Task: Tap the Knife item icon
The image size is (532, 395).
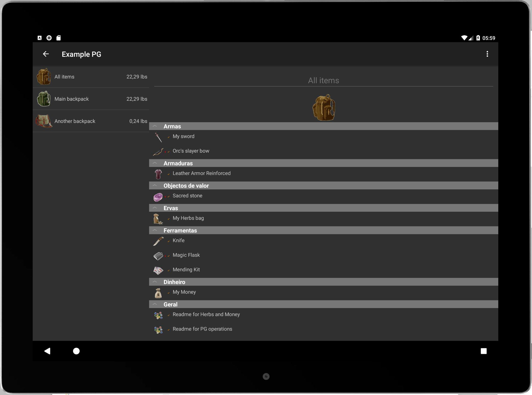Action: (158, 241)
